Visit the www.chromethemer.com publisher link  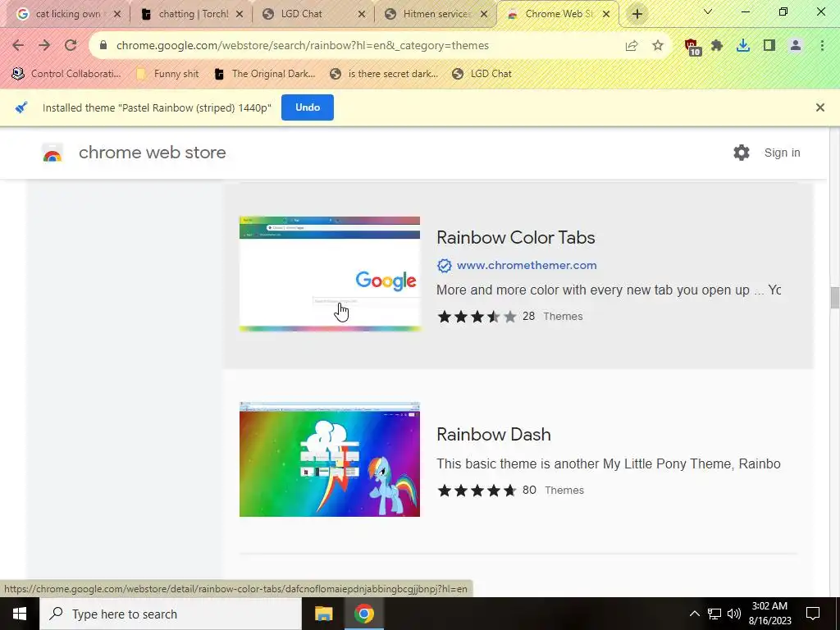[x=527, y=265]
